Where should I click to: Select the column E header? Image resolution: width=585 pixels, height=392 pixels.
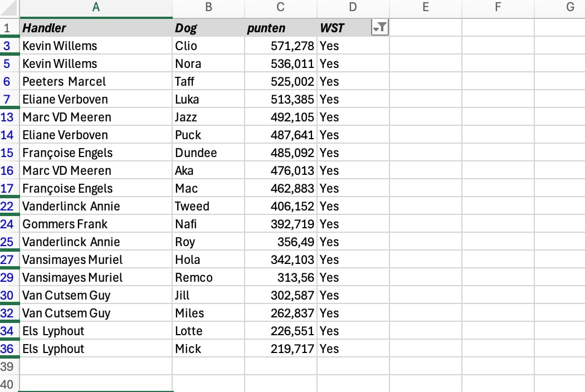pos(425,8)
